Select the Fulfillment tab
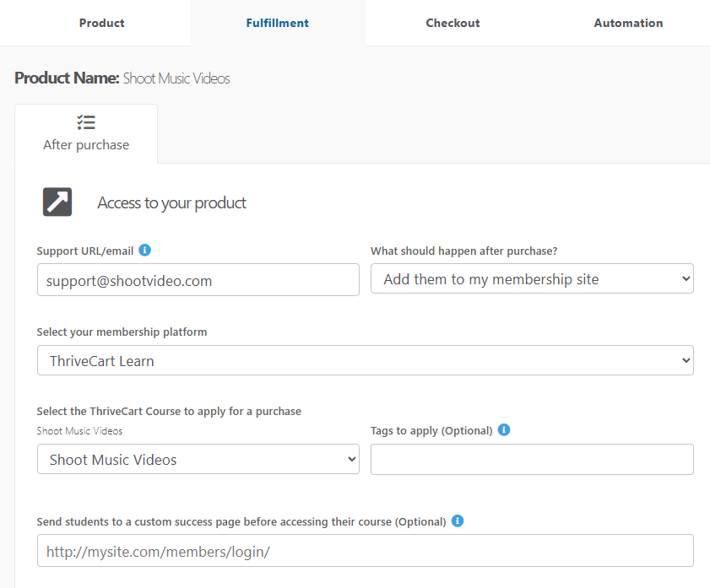 click(277, 23)
